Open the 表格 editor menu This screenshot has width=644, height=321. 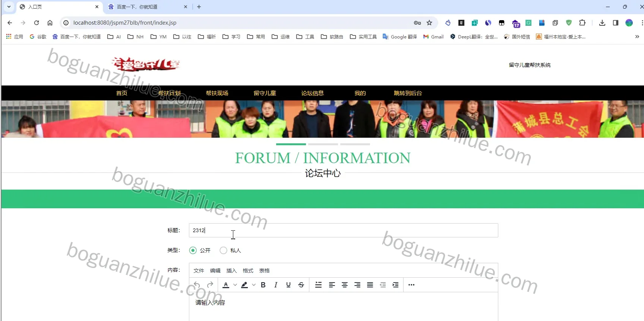[264, 271]
